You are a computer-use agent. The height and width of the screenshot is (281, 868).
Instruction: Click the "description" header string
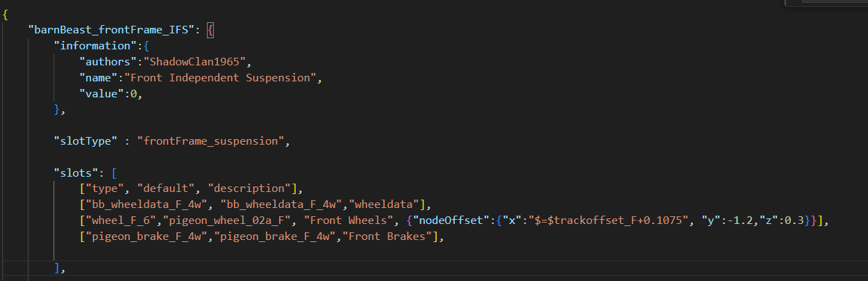(x=249, y=188)
